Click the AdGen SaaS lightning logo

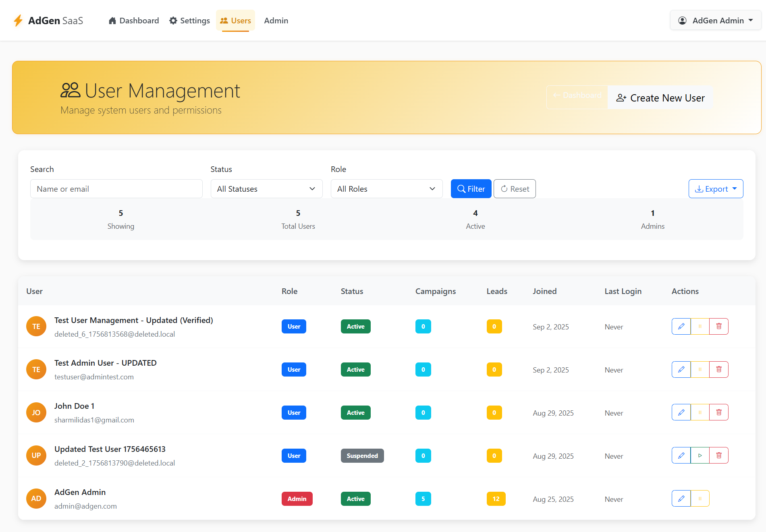coord(18,21)
